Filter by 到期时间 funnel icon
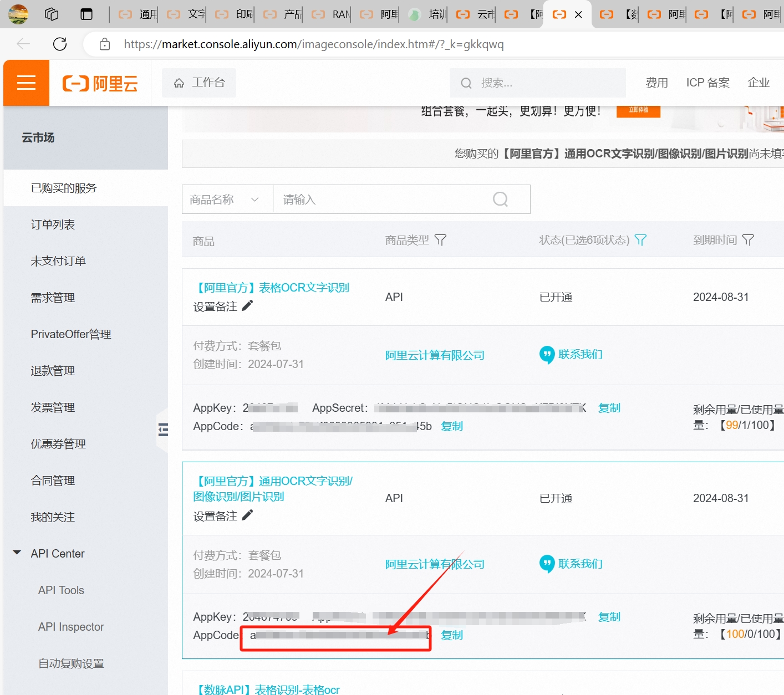This screenshot has width=784, height=695. [x=748, y=240]
